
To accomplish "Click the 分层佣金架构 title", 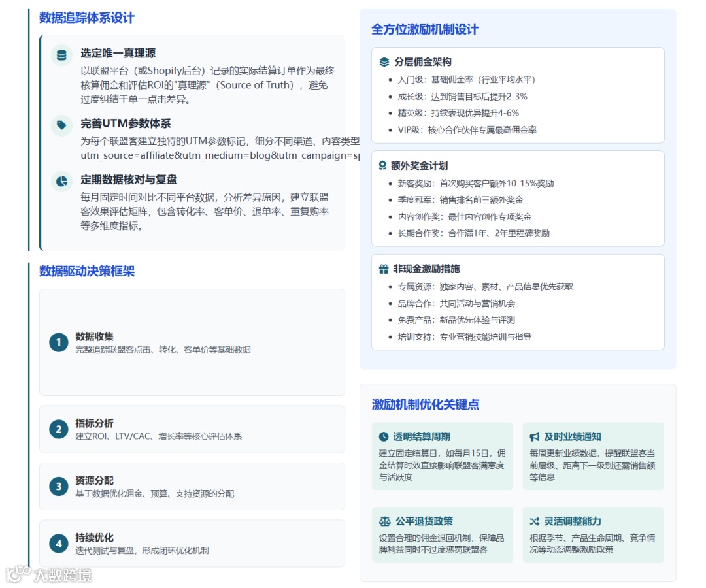I will click(423, 62).
